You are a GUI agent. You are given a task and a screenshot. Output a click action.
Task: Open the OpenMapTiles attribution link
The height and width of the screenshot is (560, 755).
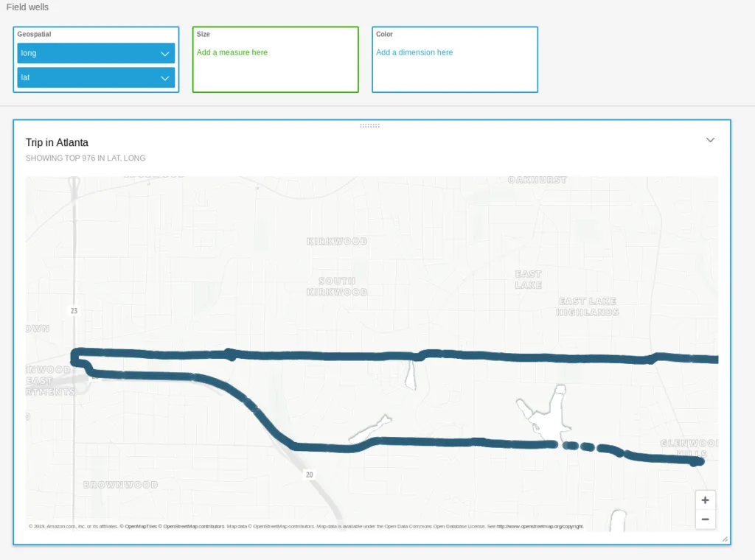tap(140, 526)
